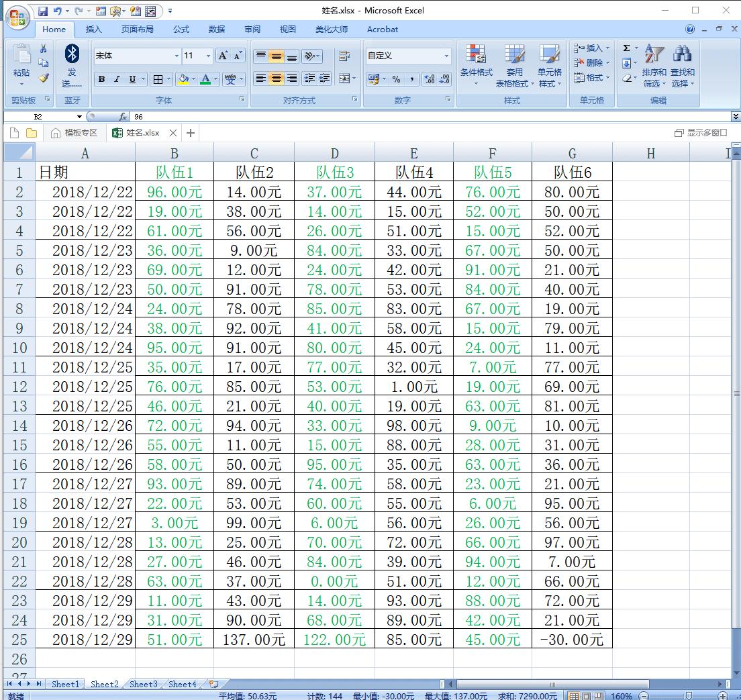Open Sort and Filter tool

pyautogui.click(x=654, y=67)
